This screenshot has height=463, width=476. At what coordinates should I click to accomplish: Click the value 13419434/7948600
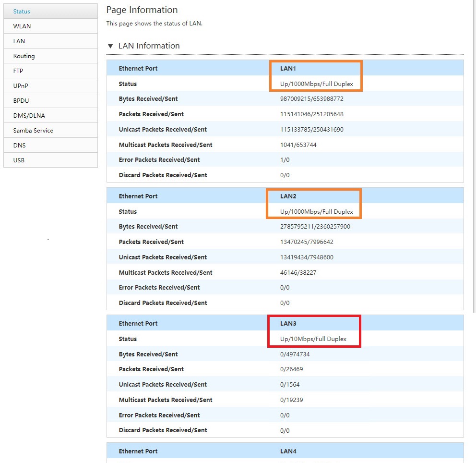[307, 257]
